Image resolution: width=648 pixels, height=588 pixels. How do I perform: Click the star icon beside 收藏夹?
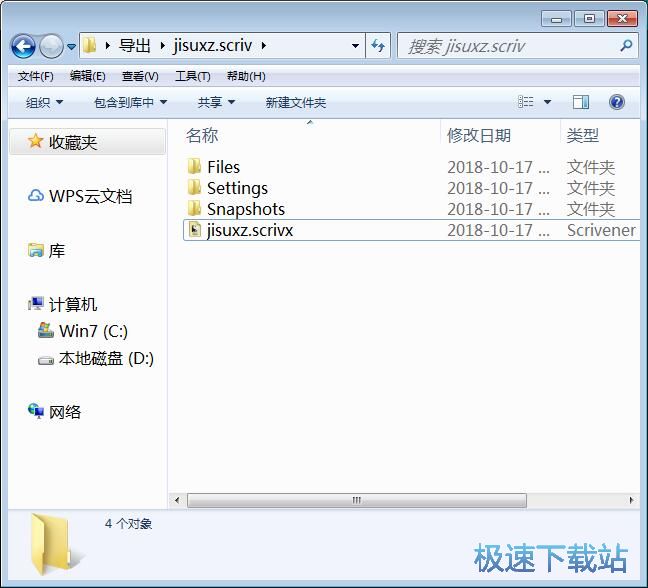click(x=36, y=141)
